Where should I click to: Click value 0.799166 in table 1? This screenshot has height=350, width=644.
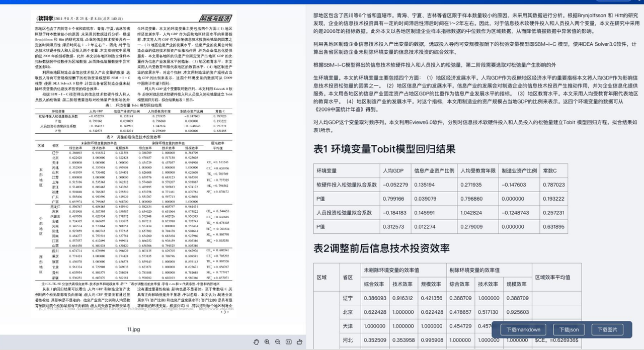pos(395,199)
